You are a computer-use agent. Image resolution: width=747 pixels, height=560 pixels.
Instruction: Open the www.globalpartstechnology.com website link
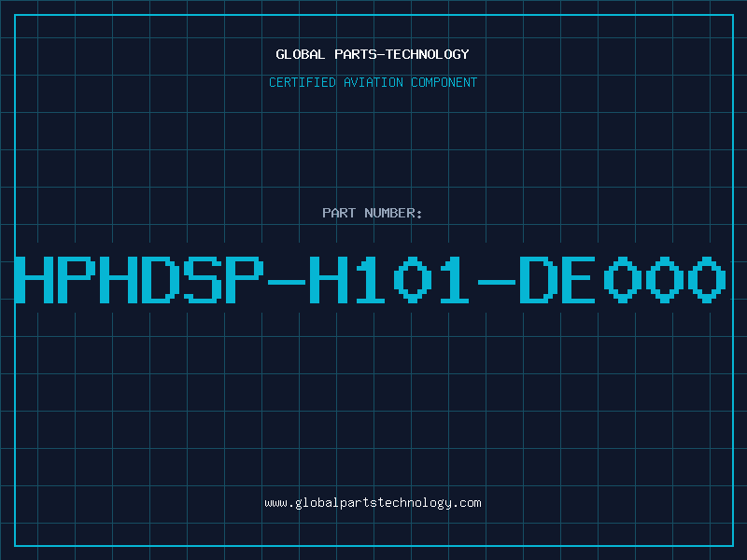[373, 503]
